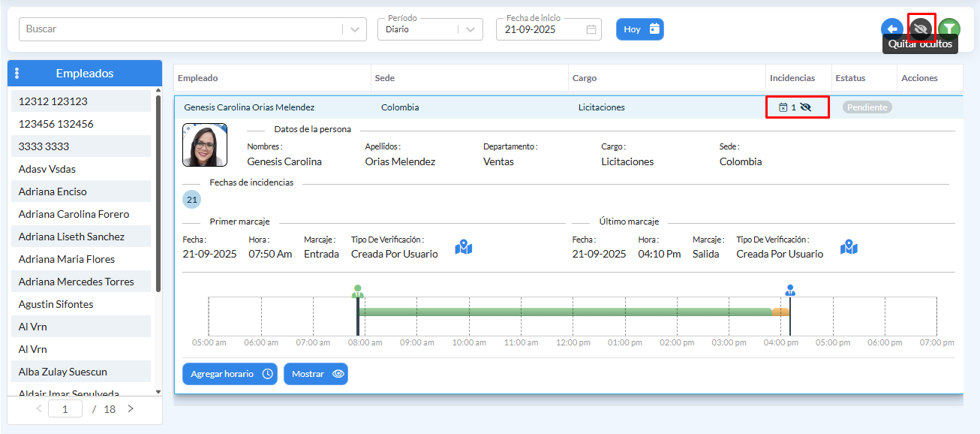Go to next page of employees list
Image resolution: width=980 pixels, height=434 pixels.
[x=131, y=409]
